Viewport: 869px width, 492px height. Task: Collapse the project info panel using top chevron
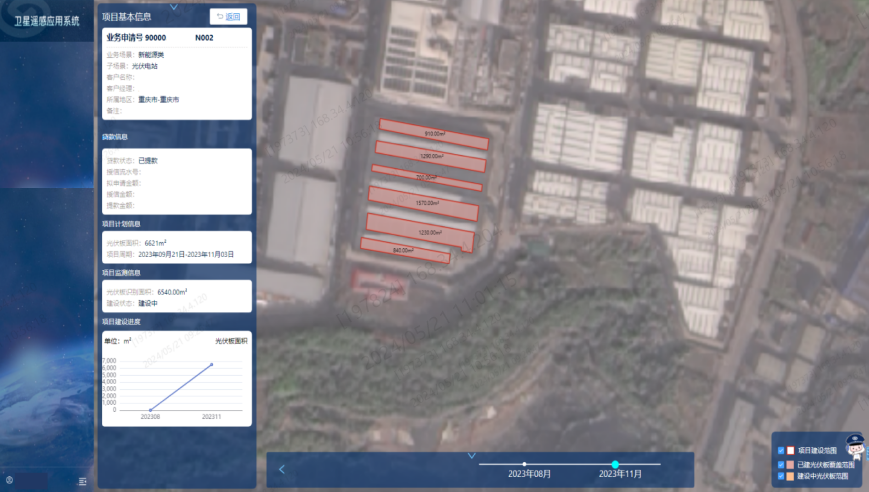174,7
